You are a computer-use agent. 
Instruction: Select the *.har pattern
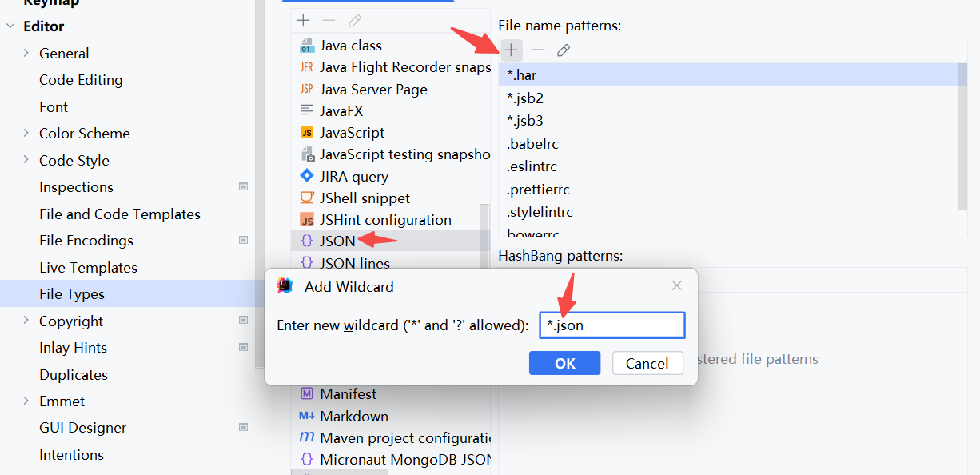727,75
